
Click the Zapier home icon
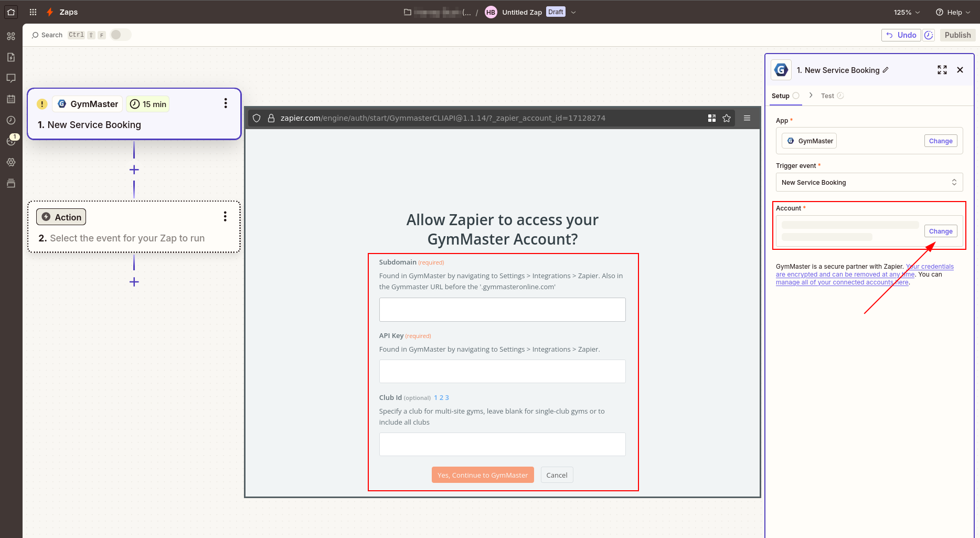click(11, 12)
